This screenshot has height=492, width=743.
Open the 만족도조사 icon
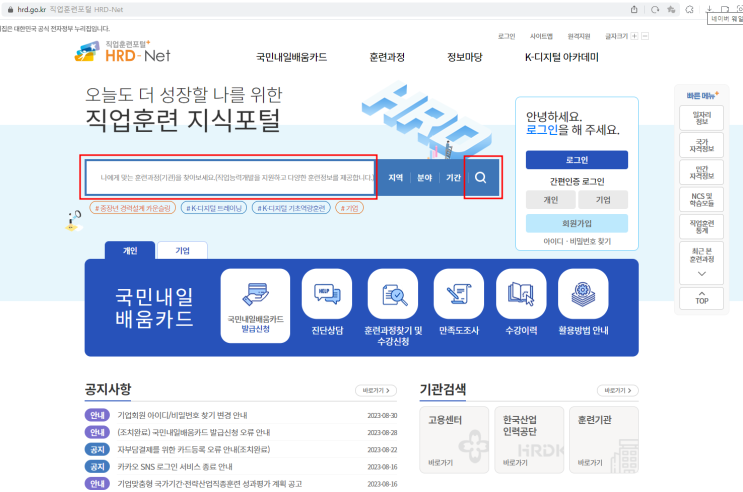point(459,294)
